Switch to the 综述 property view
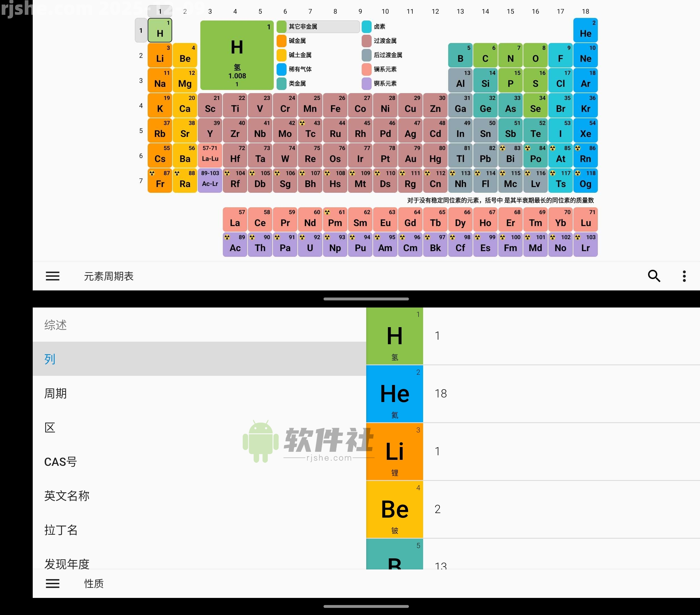Viewport: 700px width, 615px height. [55, 325]
